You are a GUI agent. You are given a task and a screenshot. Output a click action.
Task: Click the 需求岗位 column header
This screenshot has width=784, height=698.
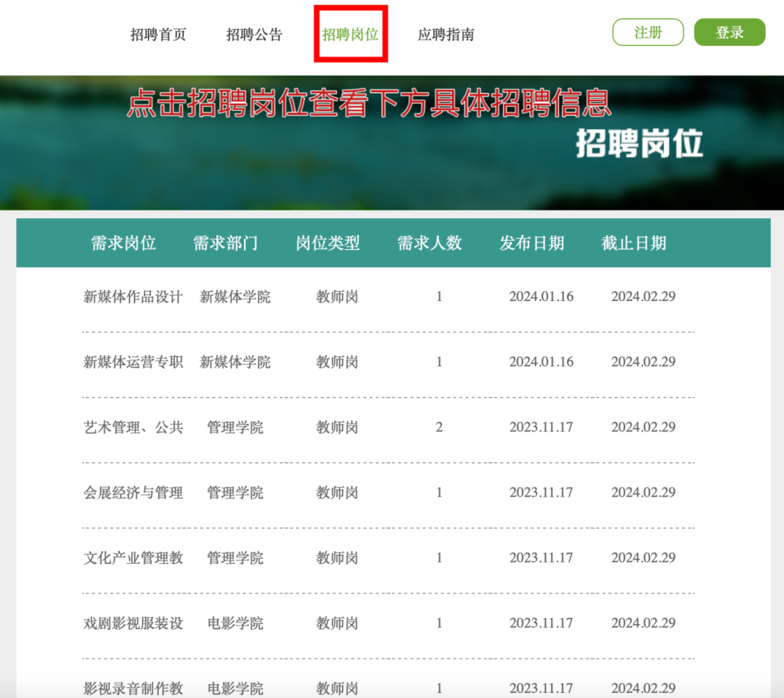point(123,243)
